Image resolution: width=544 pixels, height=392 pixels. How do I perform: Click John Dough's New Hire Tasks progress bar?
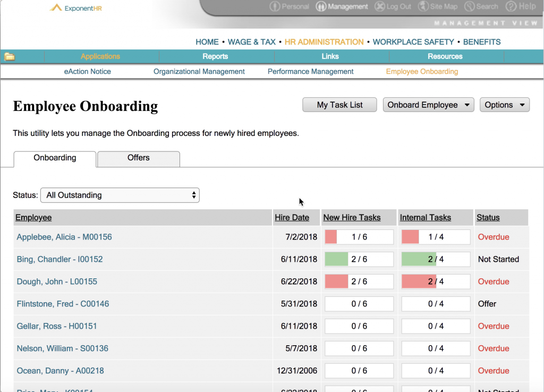359,282
